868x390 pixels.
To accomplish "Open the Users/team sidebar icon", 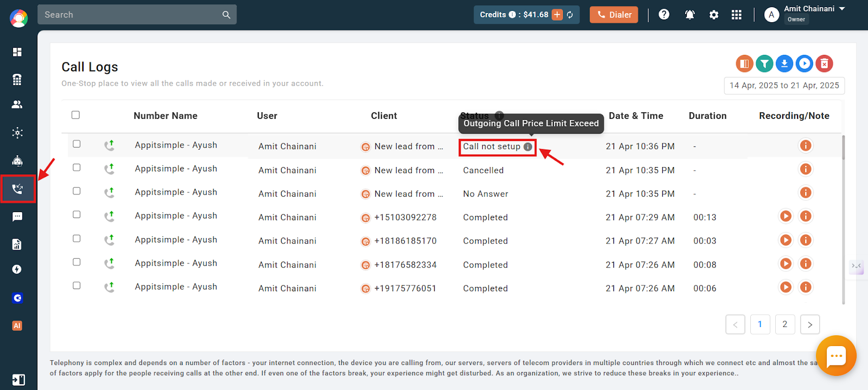I will coord(17,105).
